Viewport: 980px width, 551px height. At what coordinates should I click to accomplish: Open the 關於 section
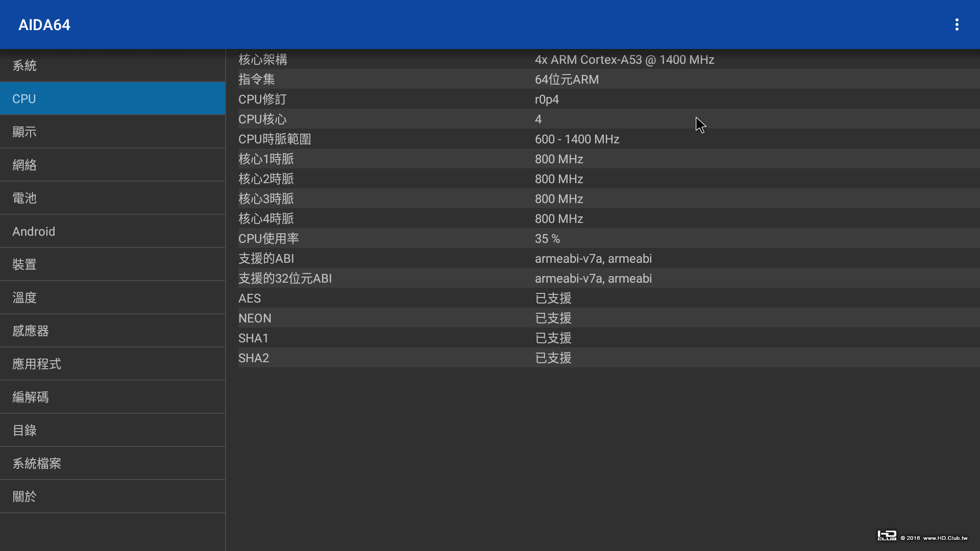112,497
